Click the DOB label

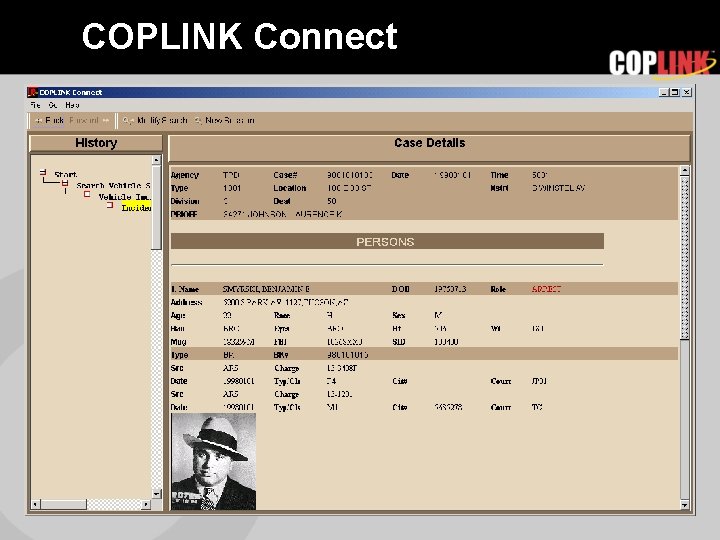[x=400, y=289]
